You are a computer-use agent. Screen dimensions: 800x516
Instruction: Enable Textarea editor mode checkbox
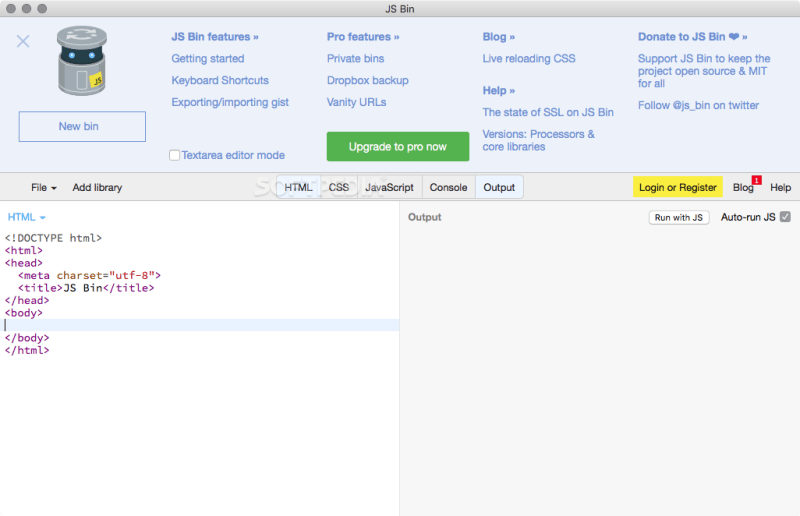[174, 155]
